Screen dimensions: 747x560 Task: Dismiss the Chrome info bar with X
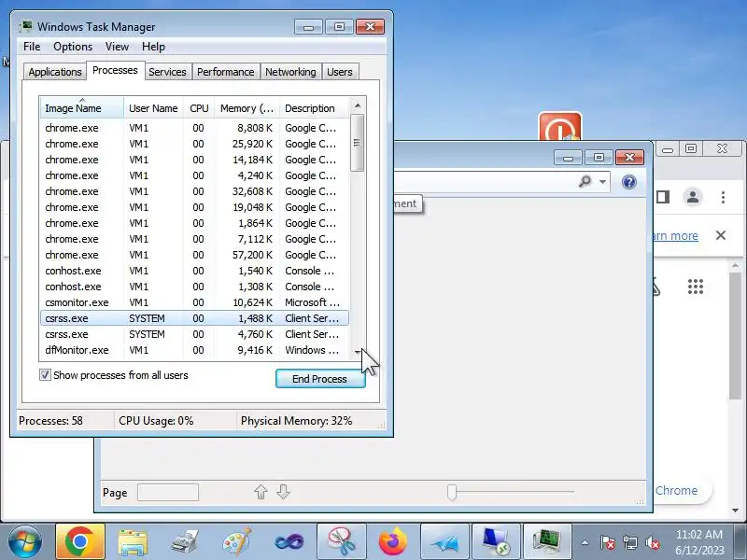pyautogui.click(x=721, y=235)
